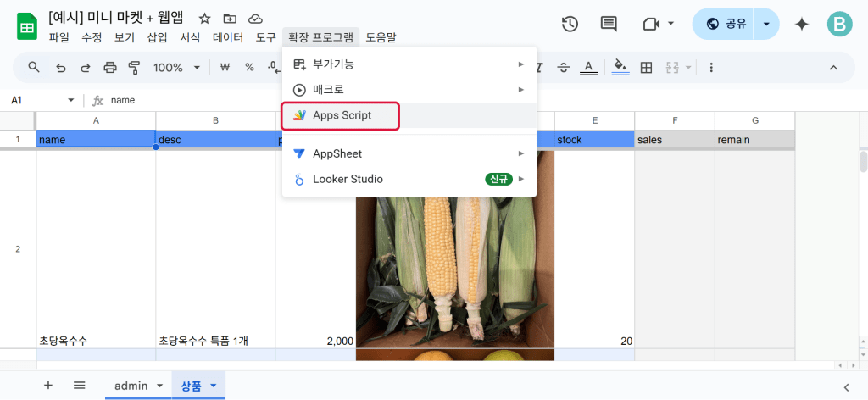Image resolution: width=868 pixels, height=400 pixels.
Task: Star this spreadsheet document
Action: click(204, 18)
